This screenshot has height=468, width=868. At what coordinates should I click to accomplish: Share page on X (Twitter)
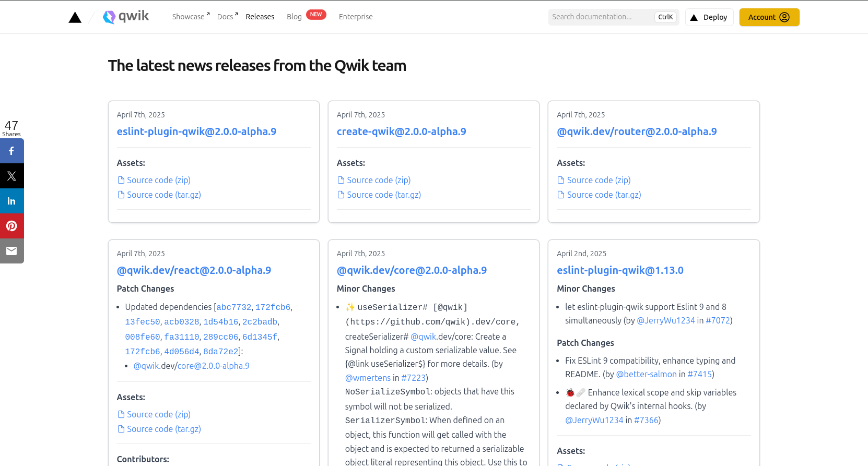point(11,176)
